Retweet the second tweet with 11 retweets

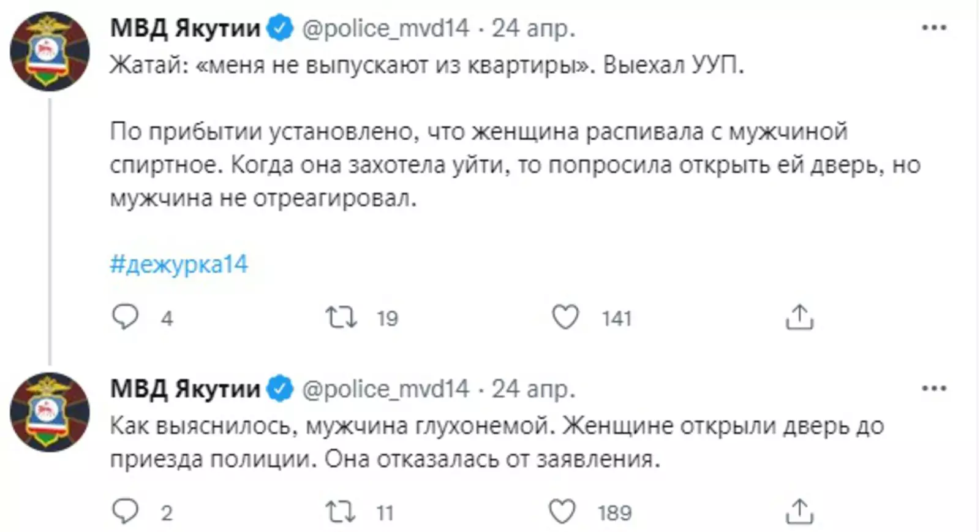click(x=341, y=511)
